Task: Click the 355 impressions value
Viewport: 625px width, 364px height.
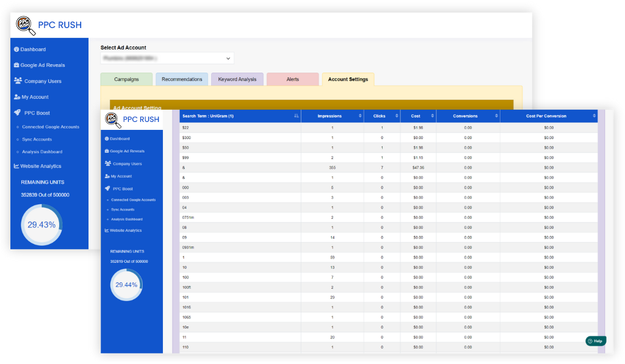Action: (x=332, y=168)
